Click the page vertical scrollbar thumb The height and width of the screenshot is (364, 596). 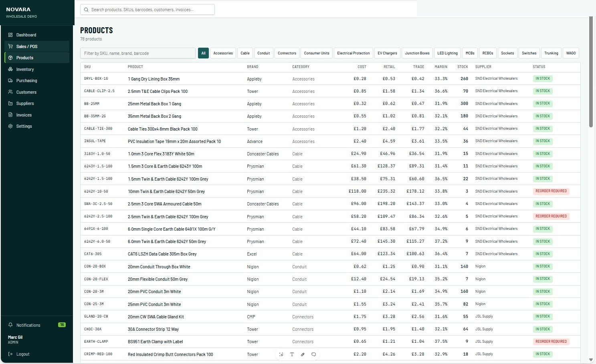(591, 72)
